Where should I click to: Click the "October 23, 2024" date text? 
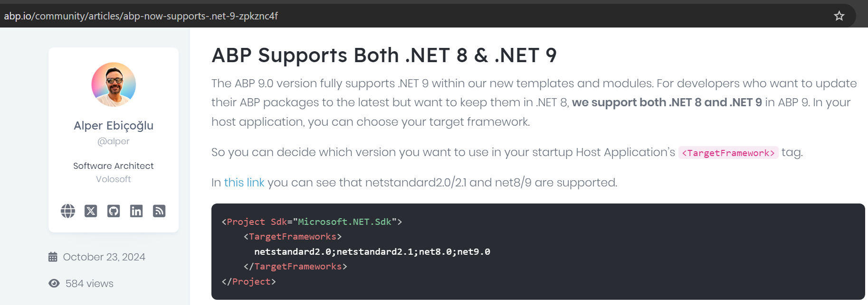(x=104, y=257)
